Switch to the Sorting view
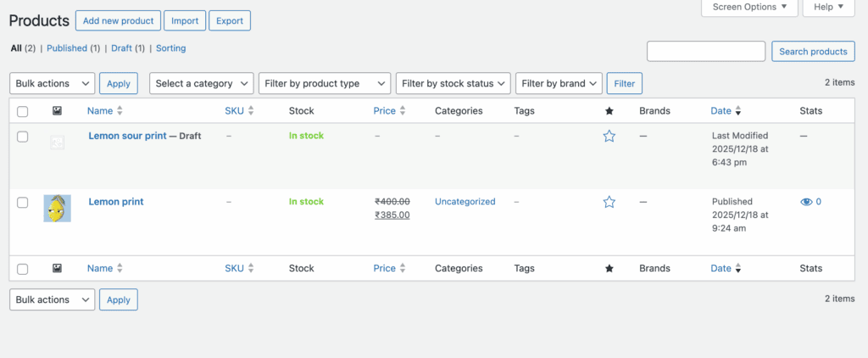The image size is (868, 358). pyautogui.click(x=170, y=48)
